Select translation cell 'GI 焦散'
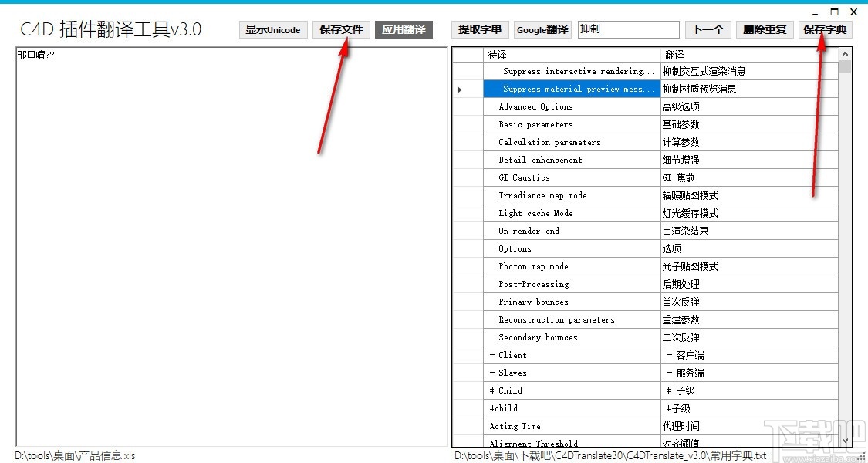Image resolution: width=868 pixels, height=463 pixels. [x=749, y=177]
